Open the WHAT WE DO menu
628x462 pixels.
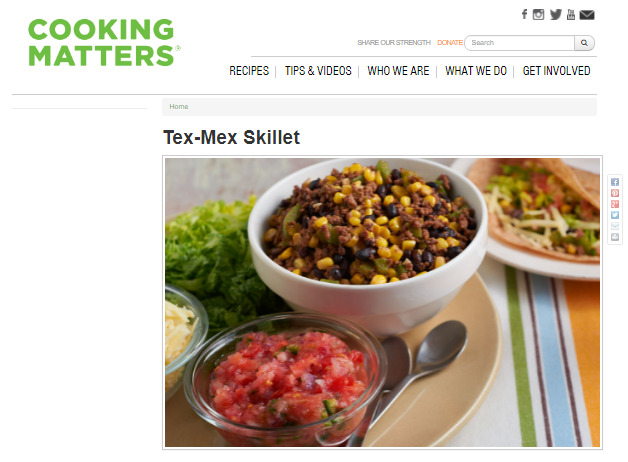tap(476, 71)
